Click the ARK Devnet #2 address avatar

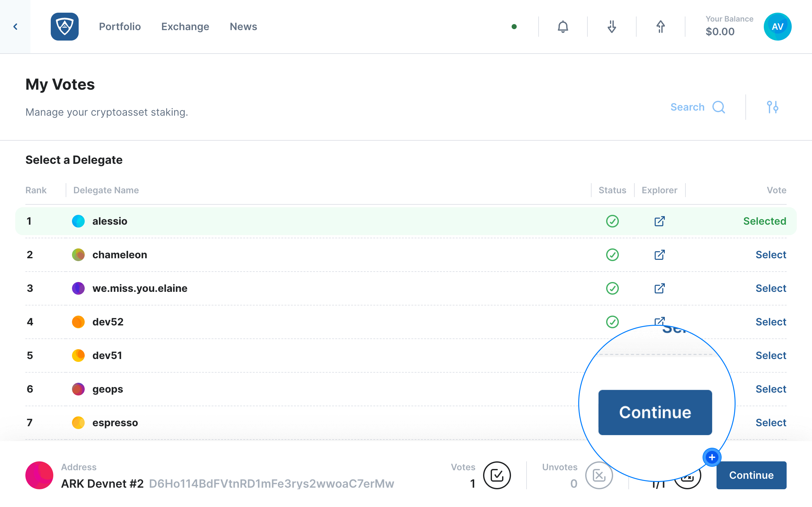click(39, 475)
